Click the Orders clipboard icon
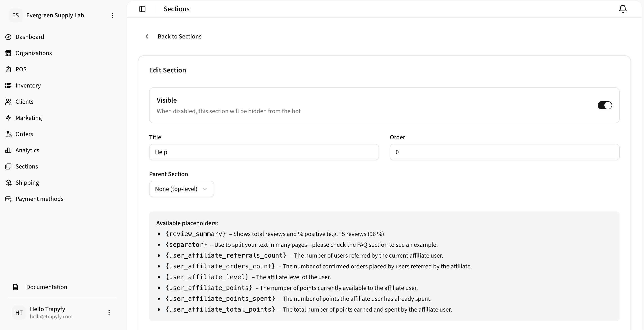Screen dimensions: 644x330 coord(9,134)
